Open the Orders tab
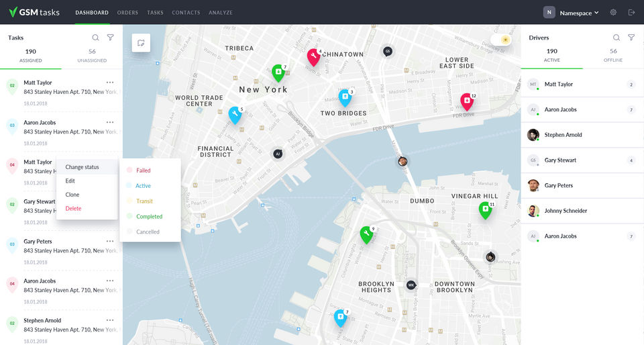 127,13
